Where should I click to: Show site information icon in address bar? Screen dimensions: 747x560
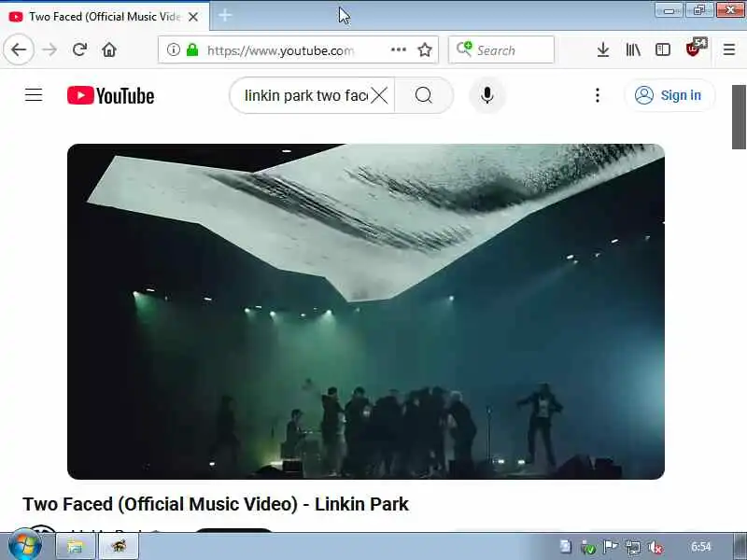[x=174, y=49]
